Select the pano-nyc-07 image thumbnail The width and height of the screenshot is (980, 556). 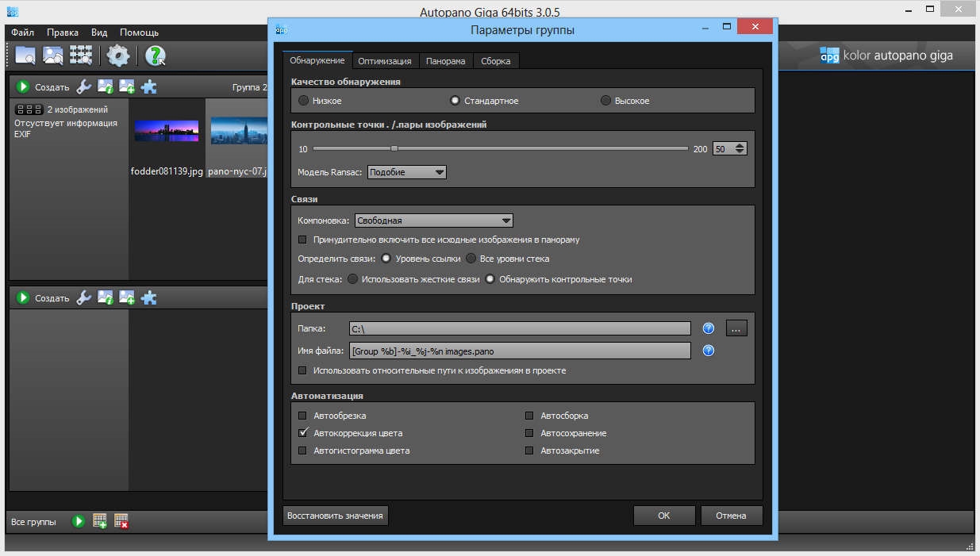pyautogui.click(x=239, y=131)
